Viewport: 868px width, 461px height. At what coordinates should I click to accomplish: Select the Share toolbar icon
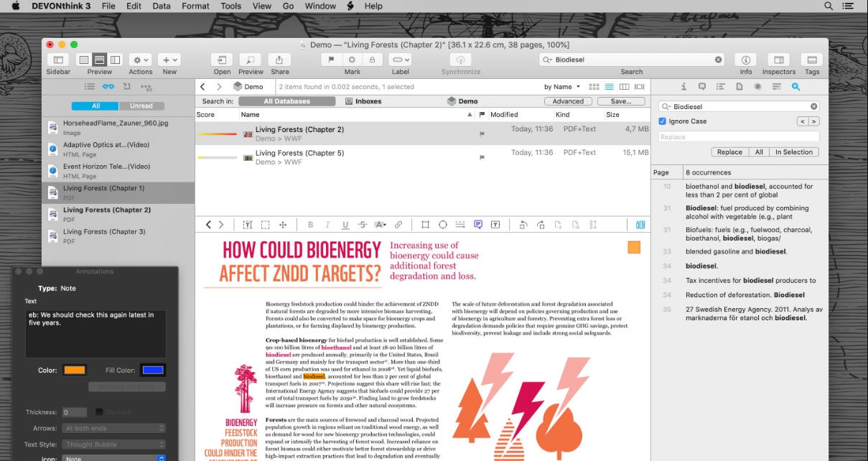279,60
